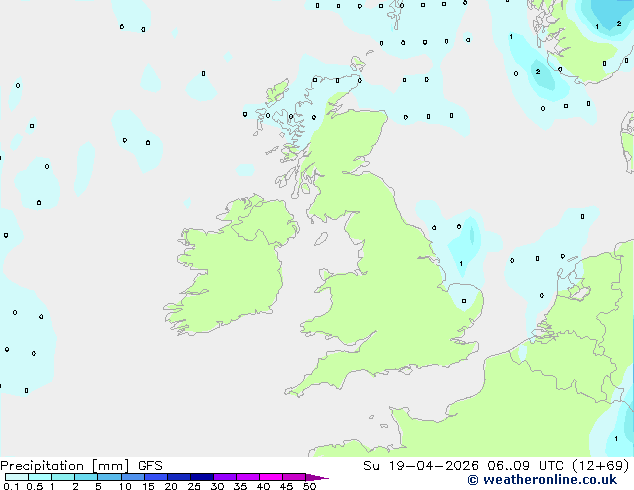Image resolution: width=634 pixels, height=490 pixels.
Task: Click the GFS model label
Action: pos(150,466)
